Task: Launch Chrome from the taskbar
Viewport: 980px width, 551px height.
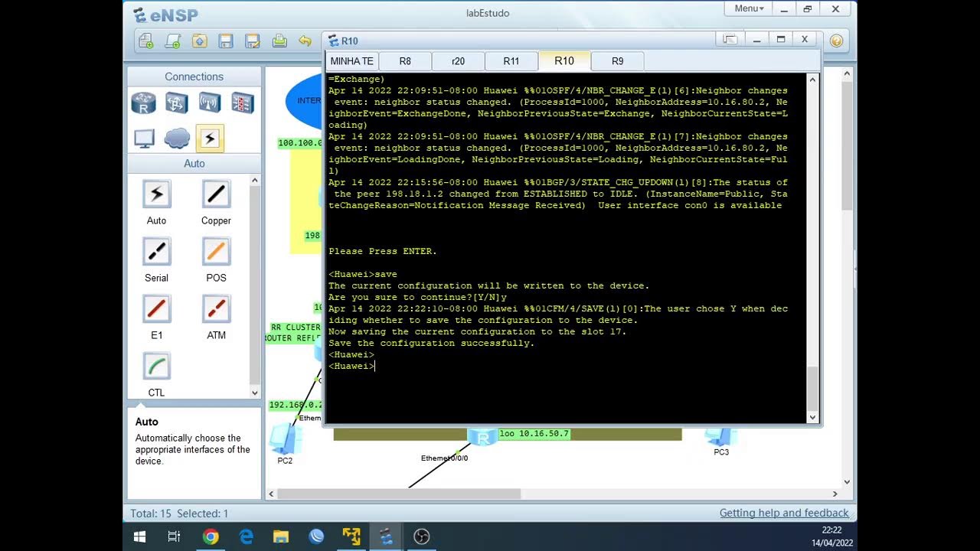Action: point(210,536)
